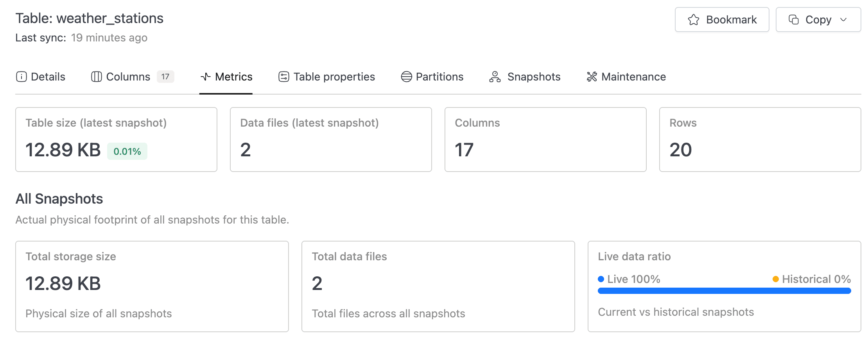Screen dimensions: 868x340
Task: Switch to the Snapshots tab
Action: click(x=533, y=77)
